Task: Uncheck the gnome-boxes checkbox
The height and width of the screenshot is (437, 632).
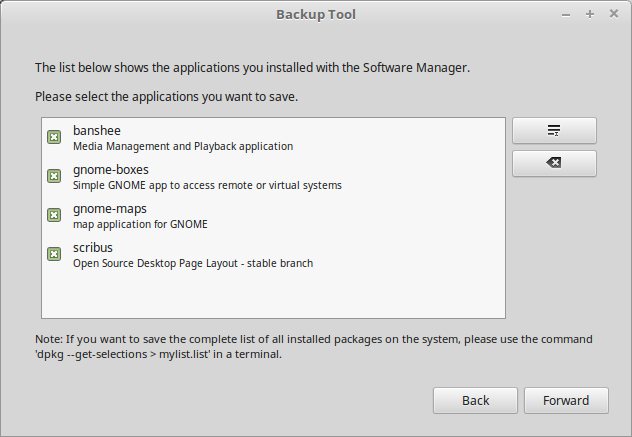Action: point(54,176)
